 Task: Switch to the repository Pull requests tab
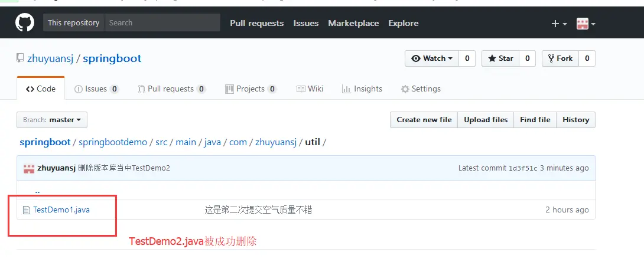(171, 89)
